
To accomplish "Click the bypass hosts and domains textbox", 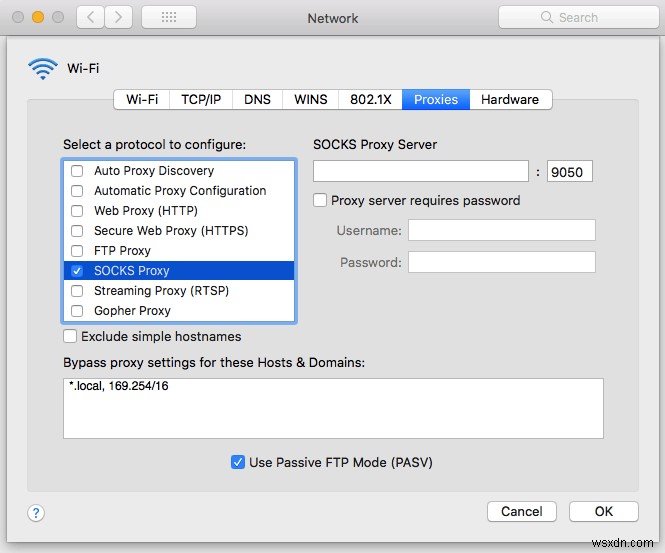I will [333, 408].
